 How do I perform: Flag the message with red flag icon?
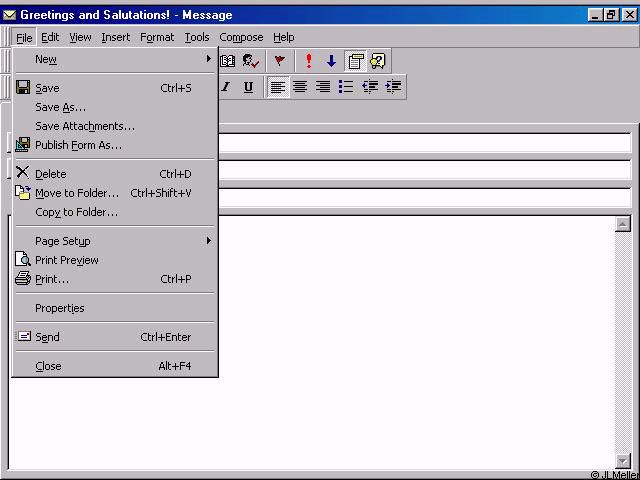pyautogui.click(x=280, y=61)
